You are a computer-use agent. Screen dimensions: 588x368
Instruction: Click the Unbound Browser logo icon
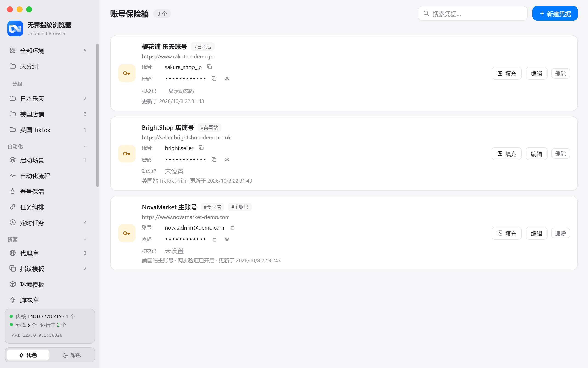15,29
